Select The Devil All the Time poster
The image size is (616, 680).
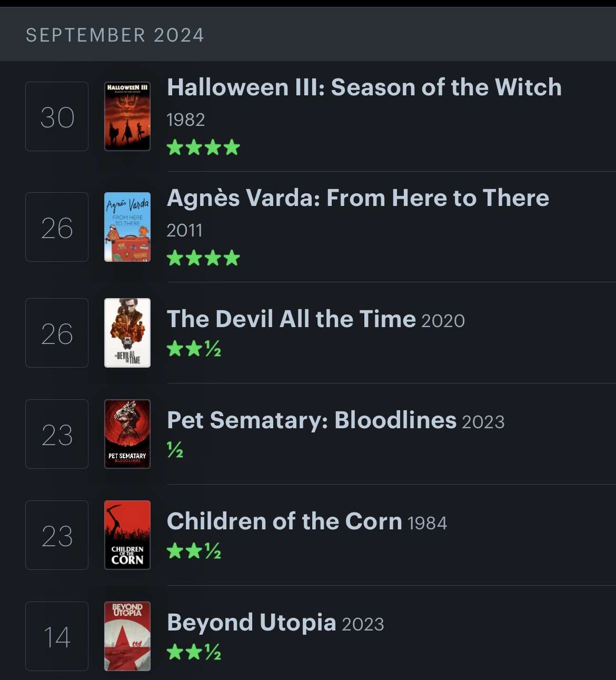tap(127, 333)
